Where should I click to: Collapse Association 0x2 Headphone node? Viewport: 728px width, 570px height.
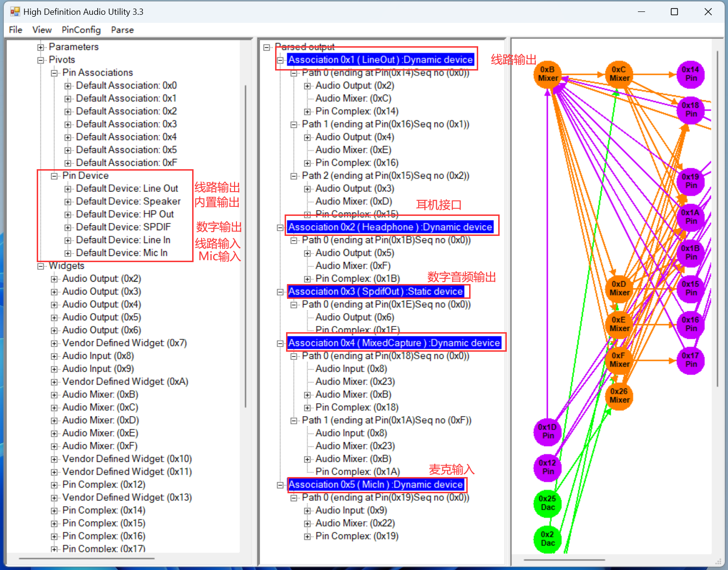[x=280, y=227]
